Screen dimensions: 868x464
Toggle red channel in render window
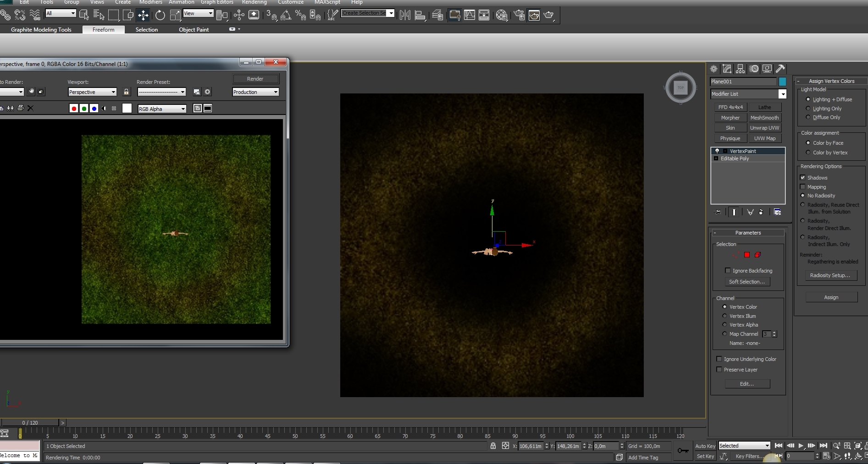tap(74, 109)
